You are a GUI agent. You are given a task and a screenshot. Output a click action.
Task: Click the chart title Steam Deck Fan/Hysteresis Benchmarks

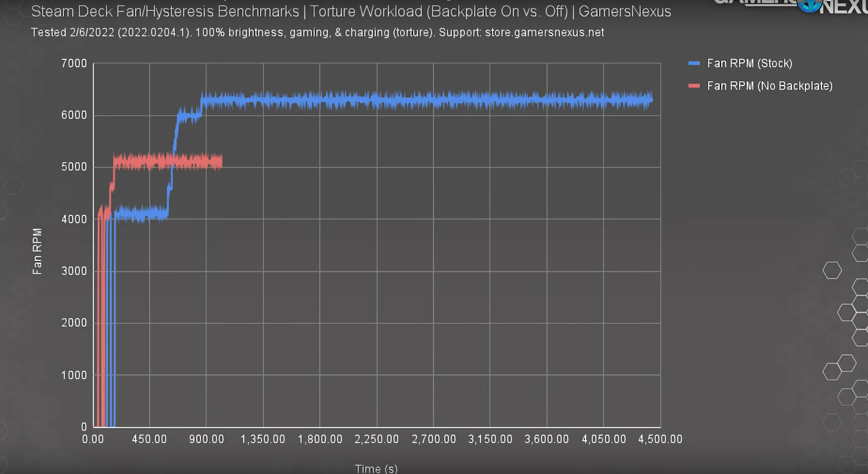click(165, 11)
